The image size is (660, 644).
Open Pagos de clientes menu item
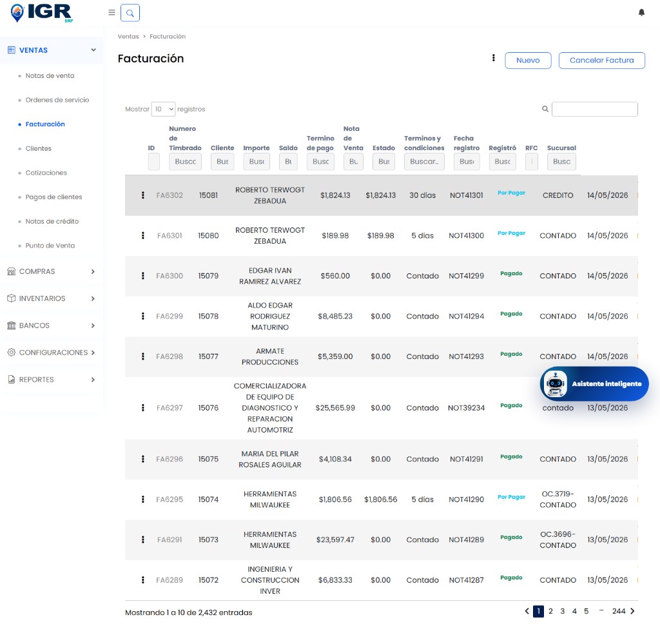tap(53, 197)
